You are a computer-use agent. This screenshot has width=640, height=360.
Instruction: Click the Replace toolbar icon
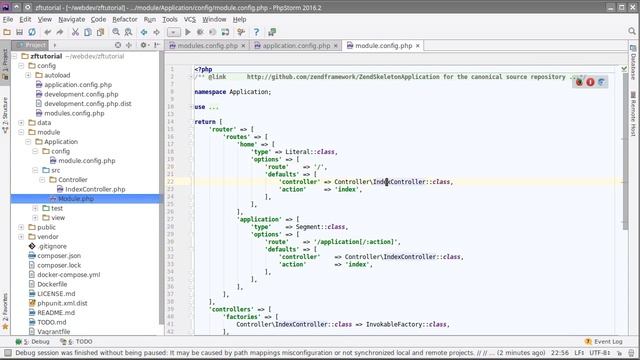click(129, 32)
